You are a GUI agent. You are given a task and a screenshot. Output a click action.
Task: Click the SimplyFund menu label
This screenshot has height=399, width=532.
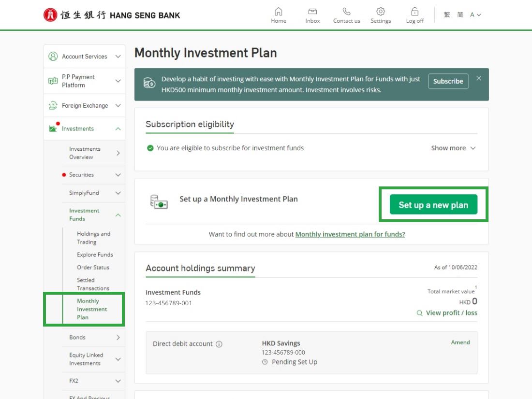click(x=84, y=193)
